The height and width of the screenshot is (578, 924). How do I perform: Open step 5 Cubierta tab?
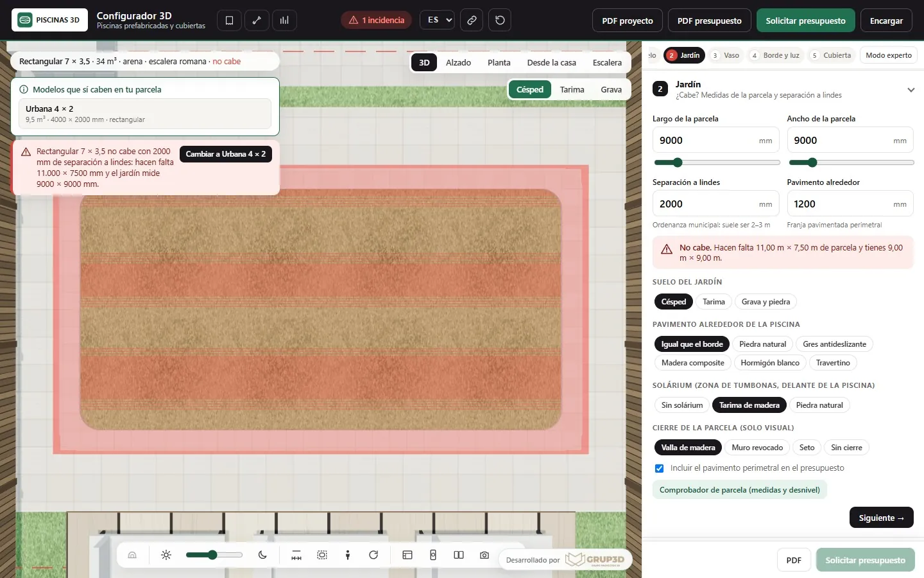(x=832, y=55)
